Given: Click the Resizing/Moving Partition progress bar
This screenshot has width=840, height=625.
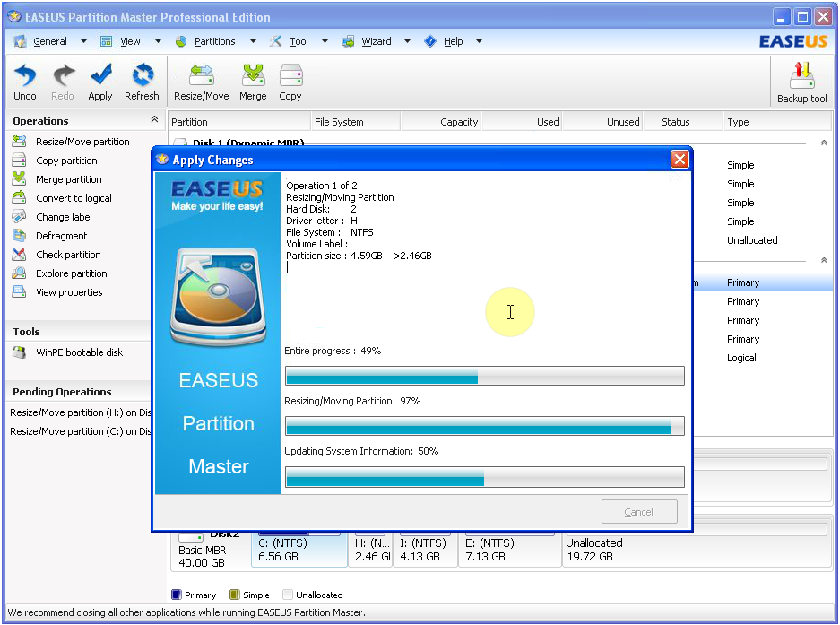Looking at the screenshot, I should [485, 426].
